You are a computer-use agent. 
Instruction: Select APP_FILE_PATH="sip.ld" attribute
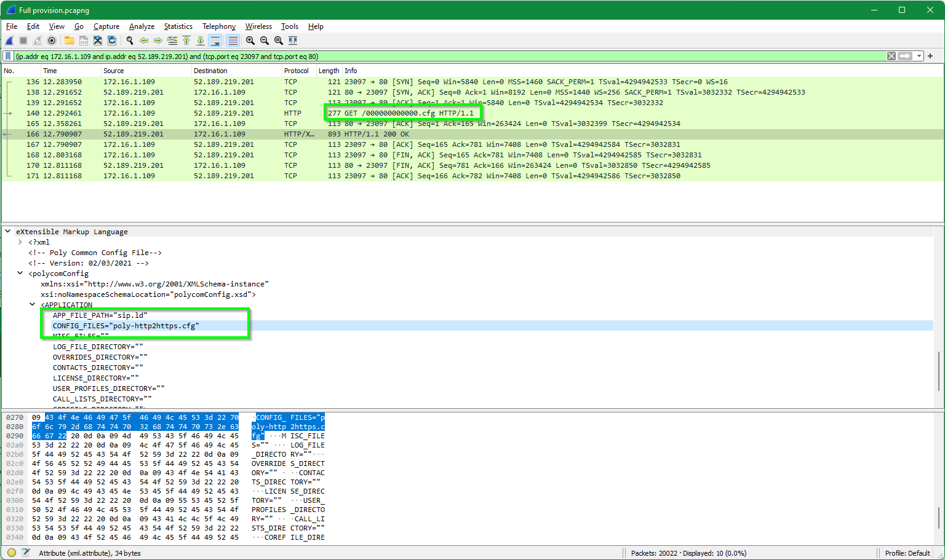(100, 315)
